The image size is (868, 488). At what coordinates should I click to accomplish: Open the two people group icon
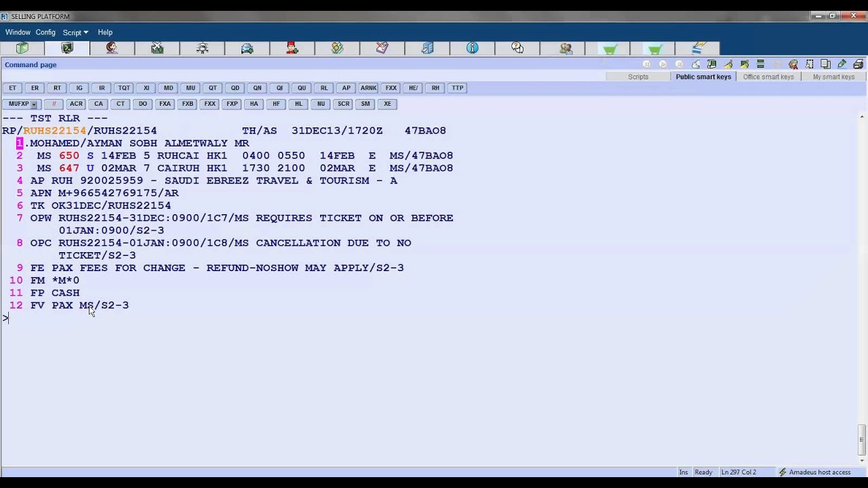(x=566, y=48)
